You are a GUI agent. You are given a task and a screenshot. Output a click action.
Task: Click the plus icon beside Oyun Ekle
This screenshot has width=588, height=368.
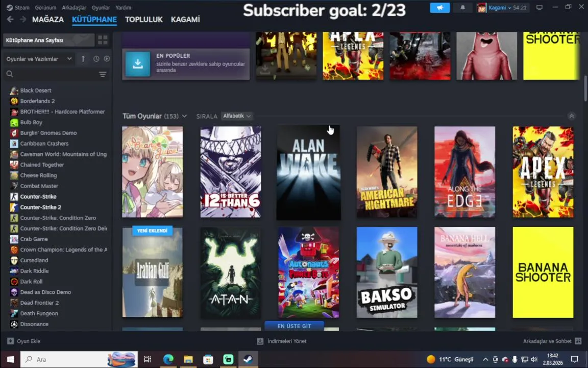11,341
